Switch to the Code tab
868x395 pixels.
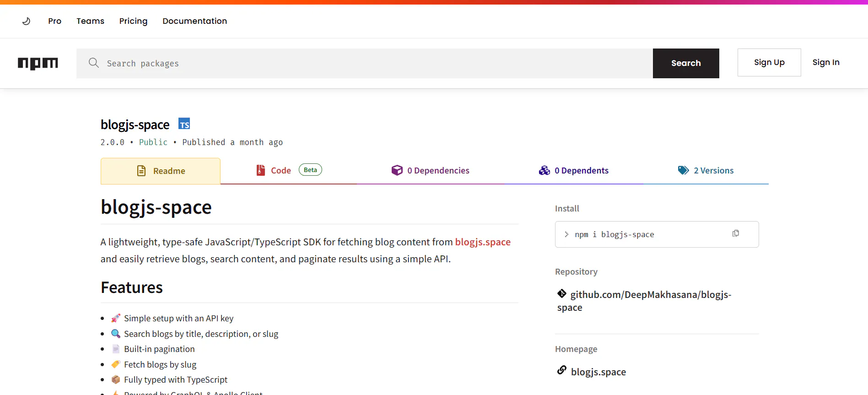point(289,171)
